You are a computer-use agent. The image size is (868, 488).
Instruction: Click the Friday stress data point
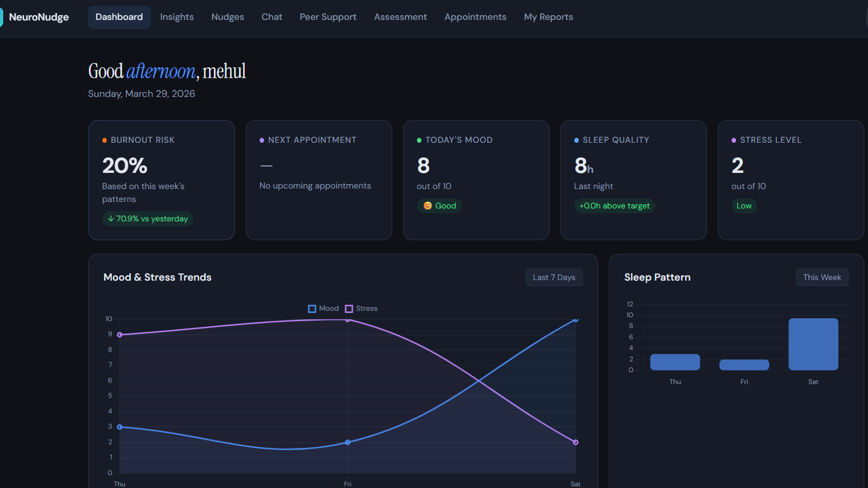pyautogui.click(x=348, y=320)
